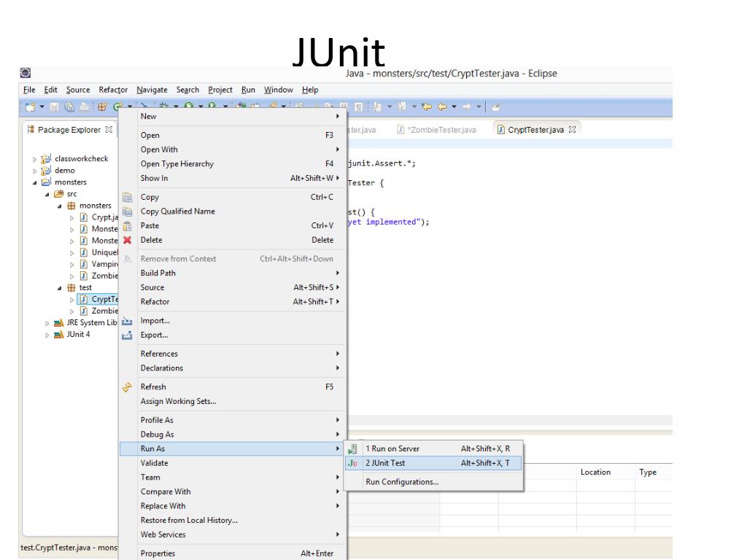This screenshot has height=560, width=747.
Task: Select Validate in context menu
Action: pyautogui.click(x=233, y=463)
